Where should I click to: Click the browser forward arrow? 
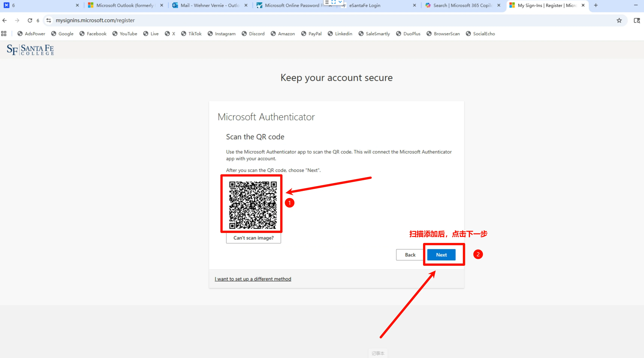(17, 20)
